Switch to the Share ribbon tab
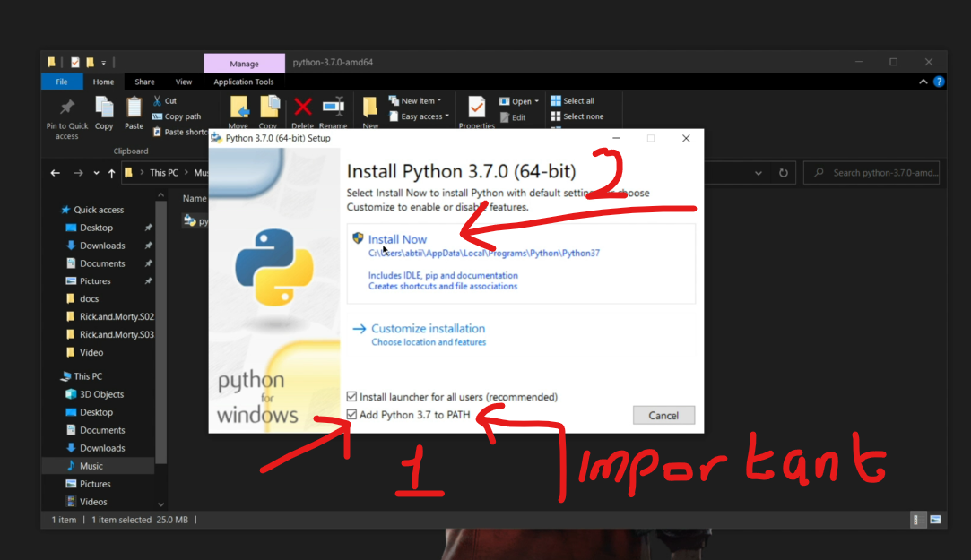 [144, 82]
